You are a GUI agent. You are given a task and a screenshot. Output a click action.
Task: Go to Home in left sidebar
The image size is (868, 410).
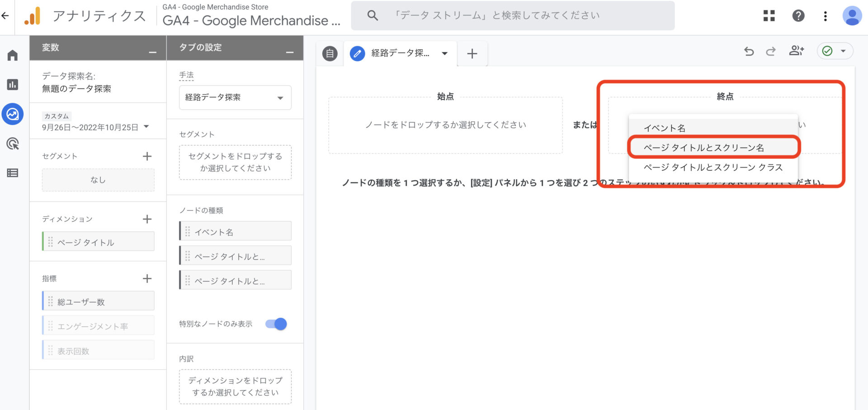pos(13,55)
